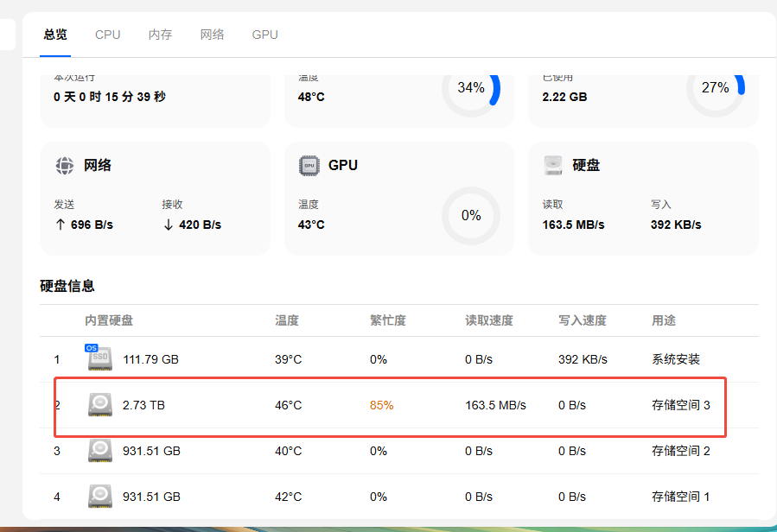The image size is (777, 532).
Task: Click the 40°C temperature cell
Action: tap(289, 451)
